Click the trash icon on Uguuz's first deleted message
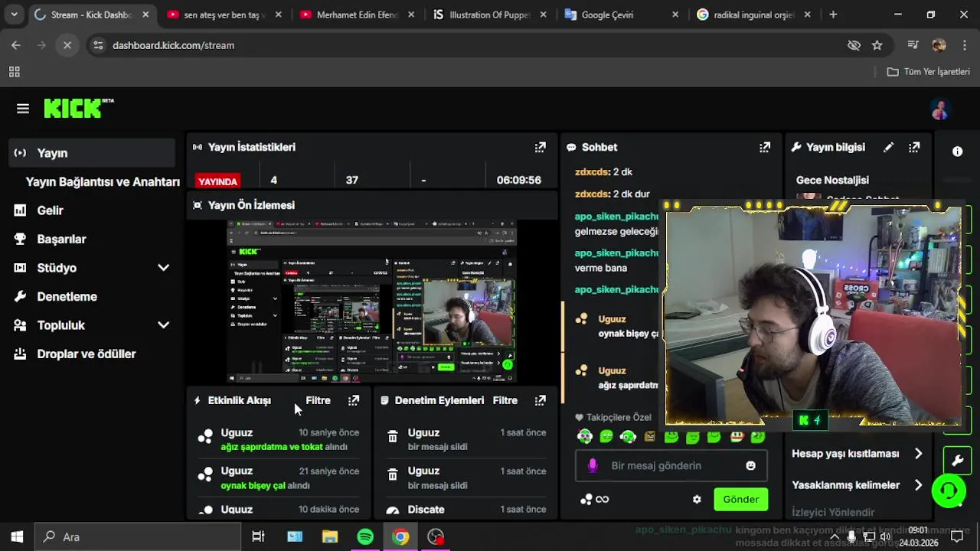The height and width of the screenshot is (551, 980). point(393,436)
